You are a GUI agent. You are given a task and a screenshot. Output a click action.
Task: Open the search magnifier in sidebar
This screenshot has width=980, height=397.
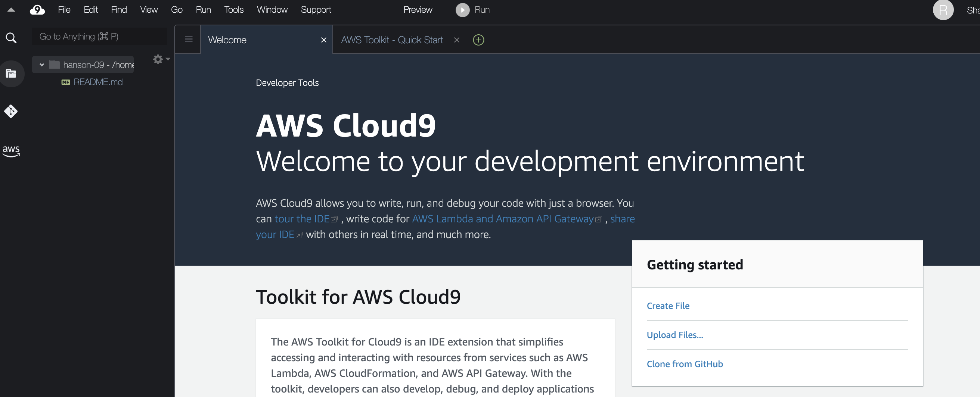tap(12, 38)
